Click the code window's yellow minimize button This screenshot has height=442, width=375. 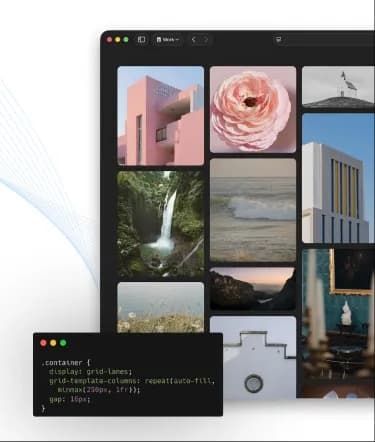click(53, 343)
